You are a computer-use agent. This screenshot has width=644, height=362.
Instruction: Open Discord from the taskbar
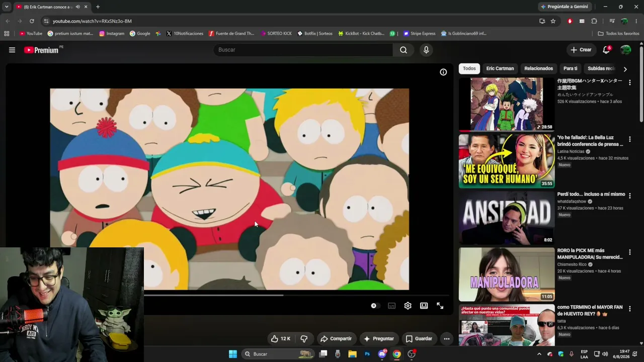[x=382, y=354]
